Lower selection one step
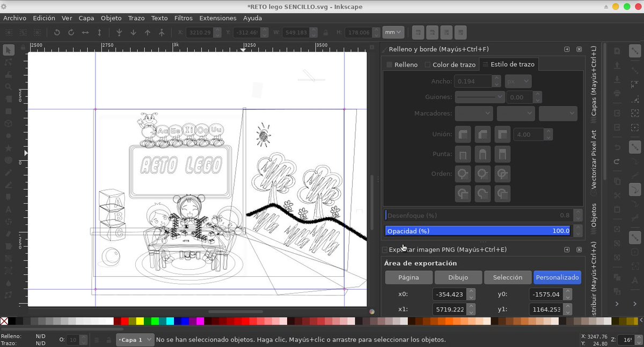Viewport: 644px width, 347px height. tap(133, 32)
